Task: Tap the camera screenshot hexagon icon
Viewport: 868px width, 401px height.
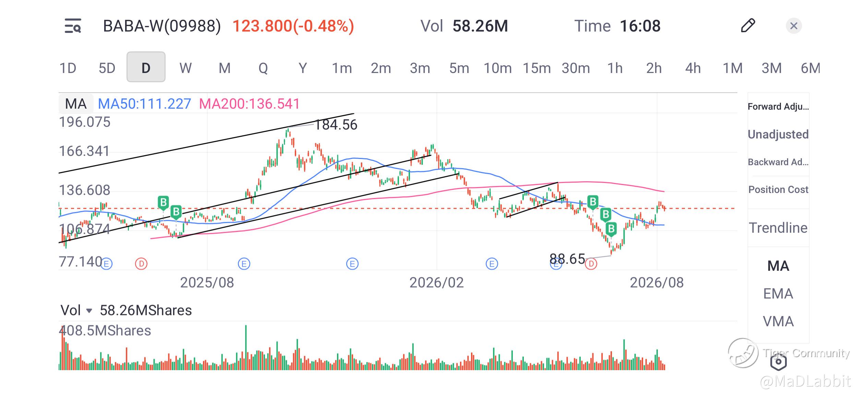Action: coord(778,362)
